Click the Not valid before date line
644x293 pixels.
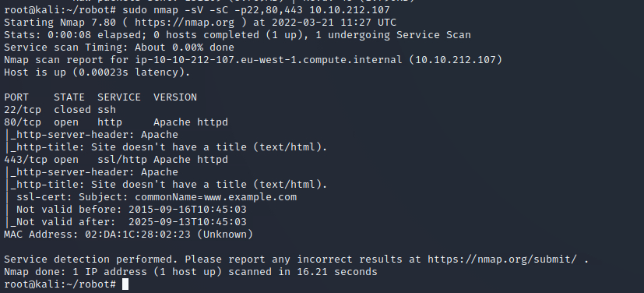(x=132, y=209)
